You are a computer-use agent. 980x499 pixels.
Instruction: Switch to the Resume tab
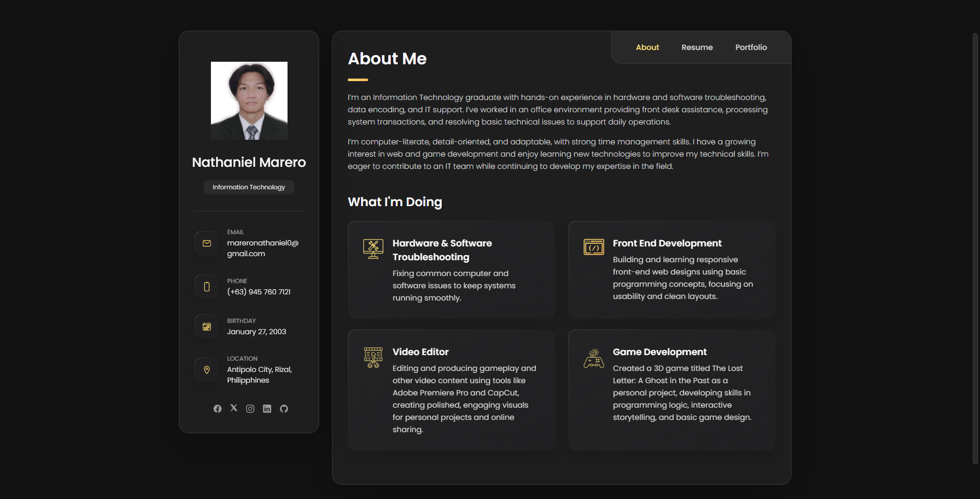click(x=697, y=47)
